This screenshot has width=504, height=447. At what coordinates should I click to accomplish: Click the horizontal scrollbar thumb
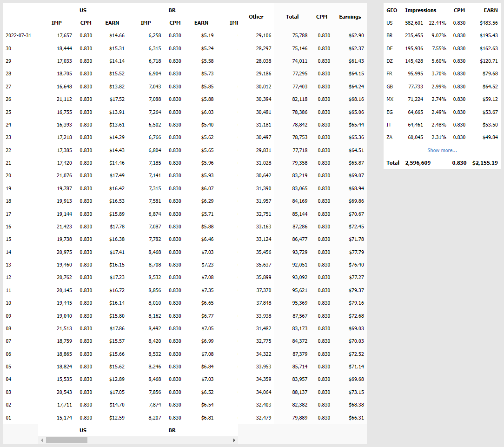point(66,440)
